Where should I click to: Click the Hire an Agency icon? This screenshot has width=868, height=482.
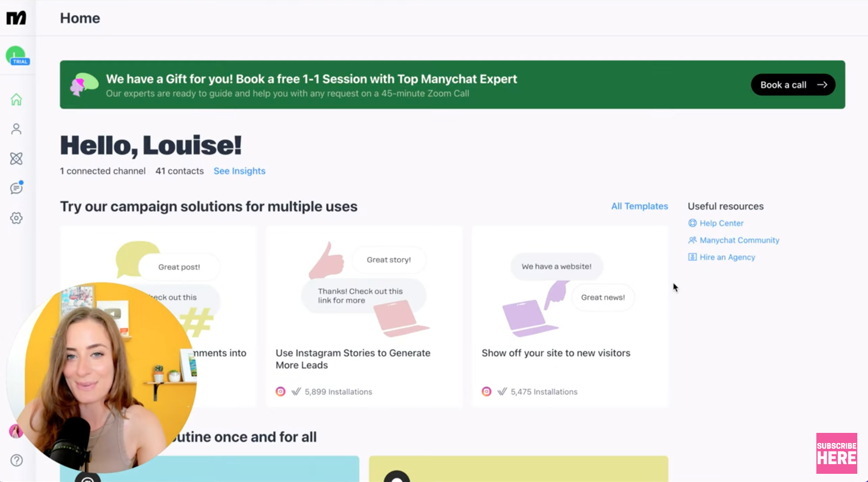692,257
